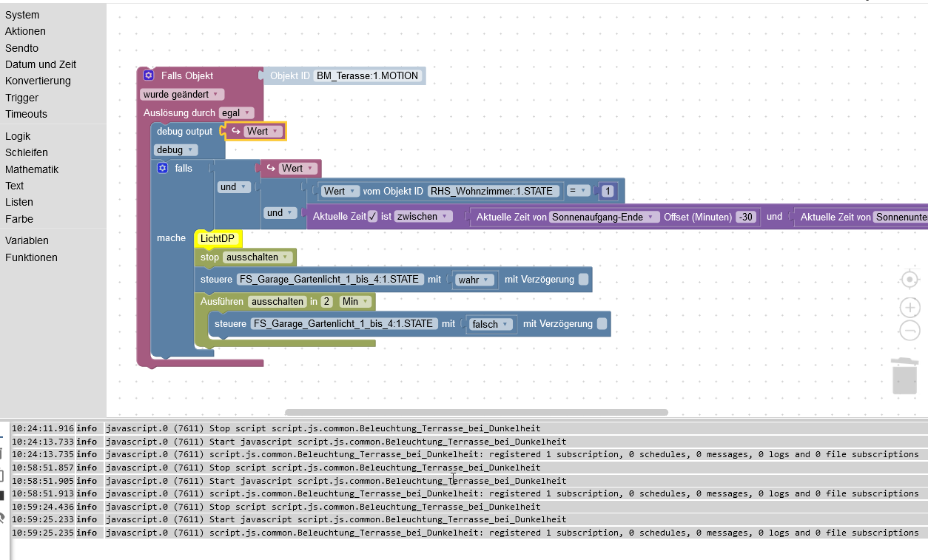Open the Funktionen toolbox category
928x560 pixels.
(31, 257)
